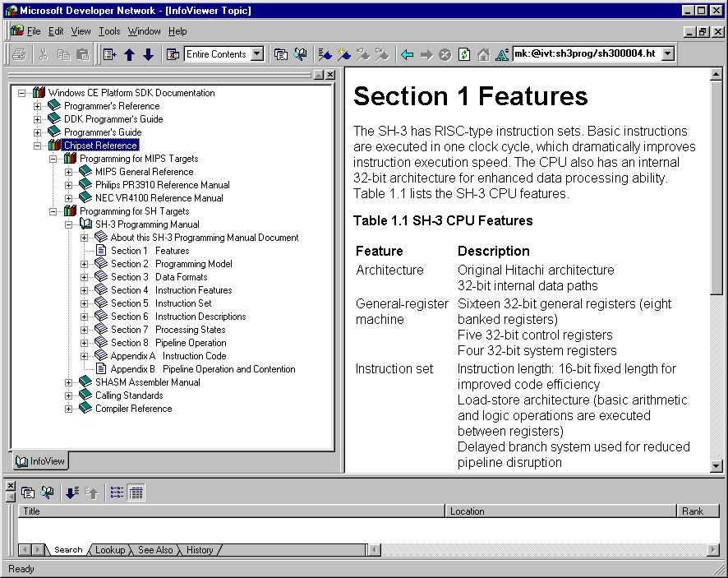Click the sync contents icon beside up arrow

[x=110, y=54]
